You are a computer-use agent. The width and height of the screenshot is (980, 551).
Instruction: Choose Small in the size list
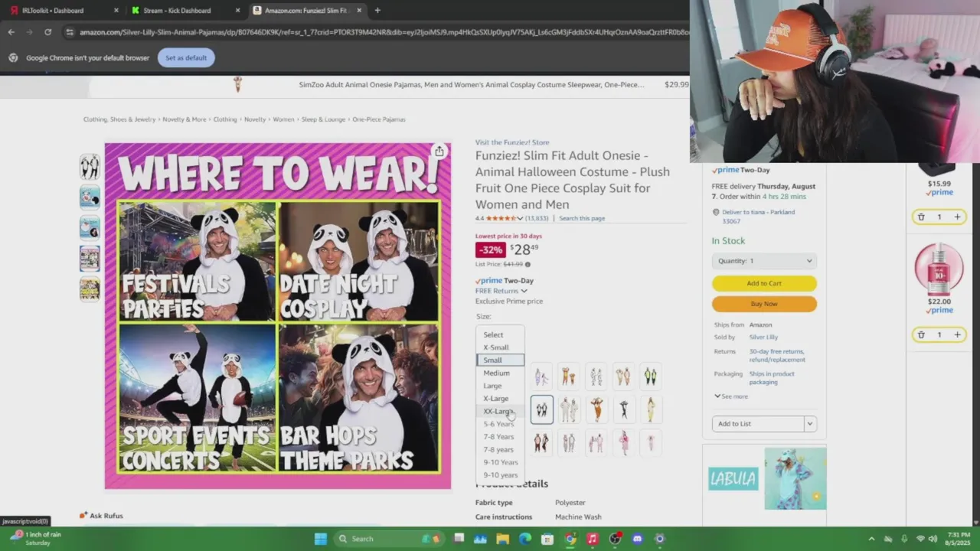pos(500,360)
